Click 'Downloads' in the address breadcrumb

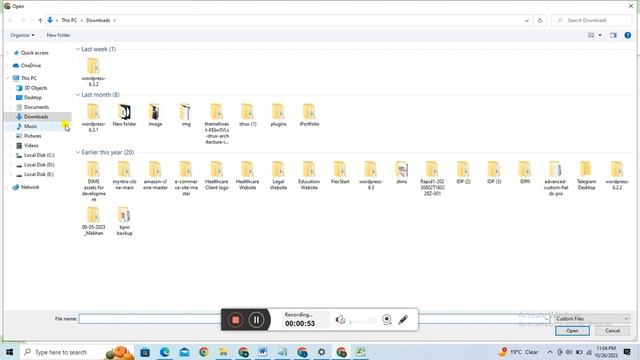coord(98,20)
